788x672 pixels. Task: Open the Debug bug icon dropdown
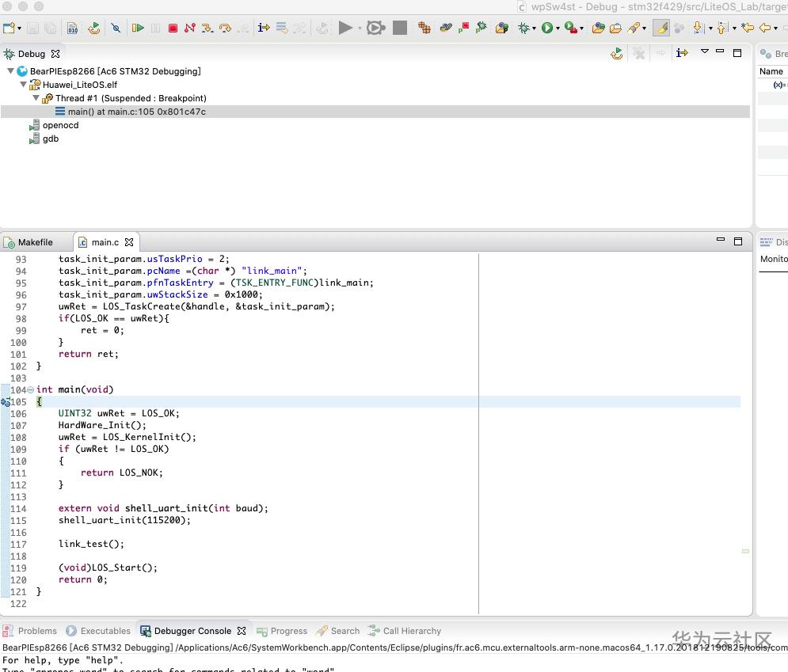pos(535,28)
